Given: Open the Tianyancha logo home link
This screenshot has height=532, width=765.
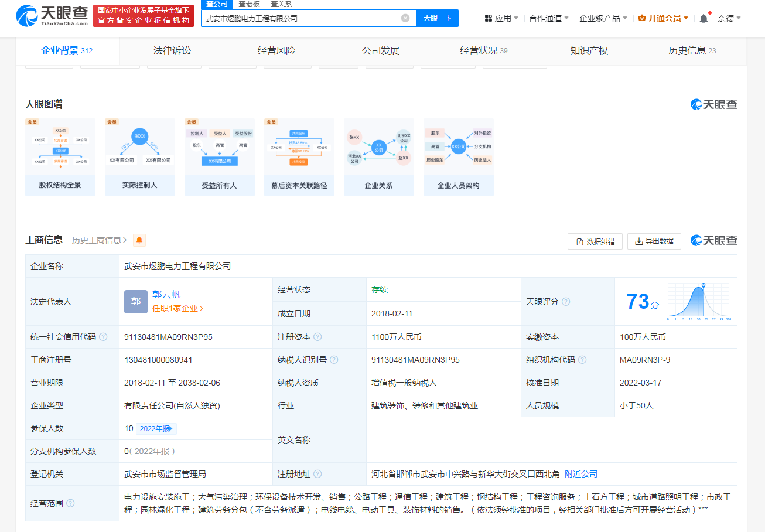Looking at the screenshot, I should point(52,15).
